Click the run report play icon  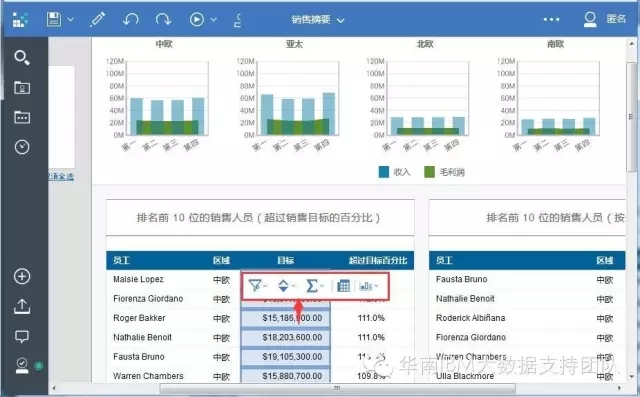pos(197,19)
